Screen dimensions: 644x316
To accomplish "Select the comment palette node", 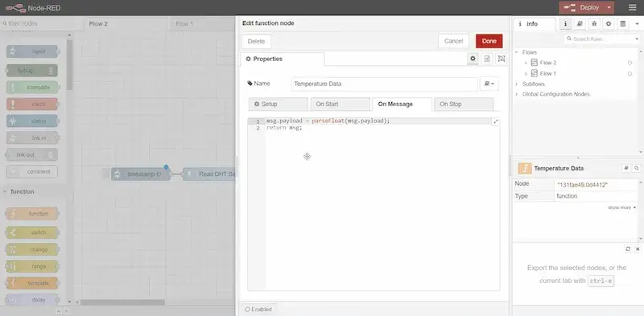I will [x=32, y=171].
